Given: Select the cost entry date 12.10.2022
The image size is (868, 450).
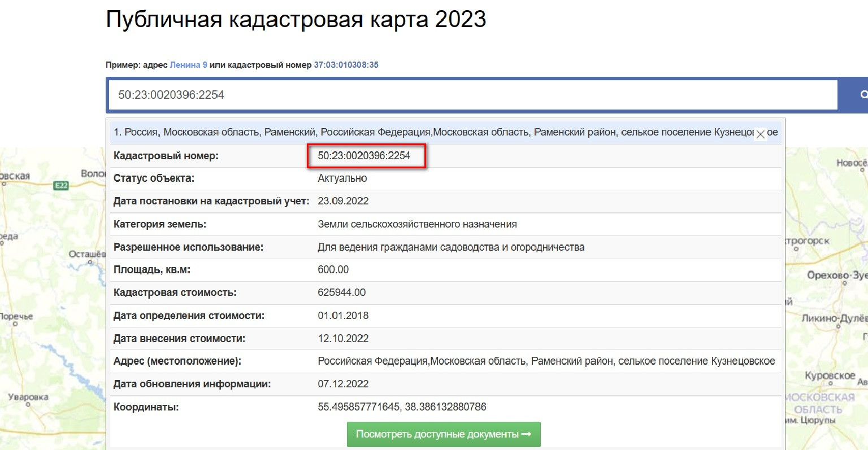Looking at the screenshot, I should [x=343, y=339].
